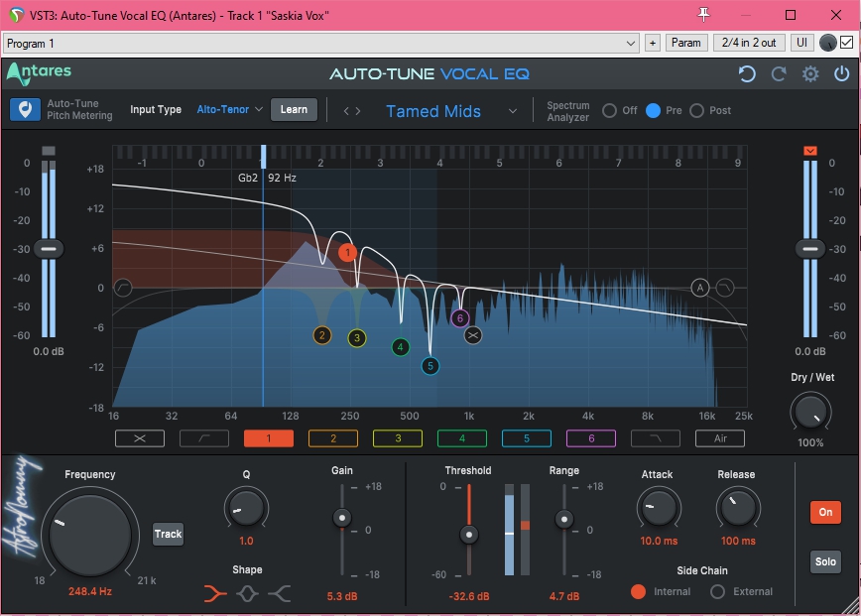Screen dimensions: 861x616
Task: Set Spectrum Analyzer to Off
Action: 609,110
